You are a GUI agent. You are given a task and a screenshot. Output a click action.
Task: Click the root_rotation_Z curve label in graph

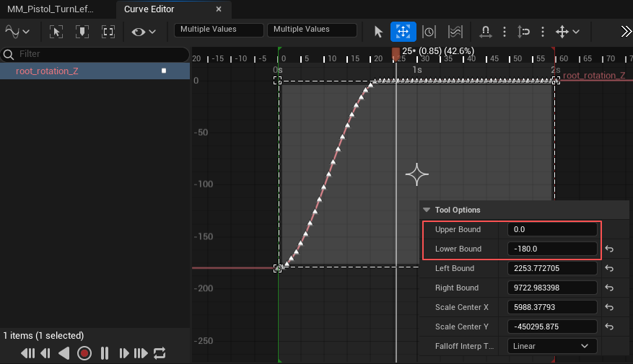(x=594, y=76)
